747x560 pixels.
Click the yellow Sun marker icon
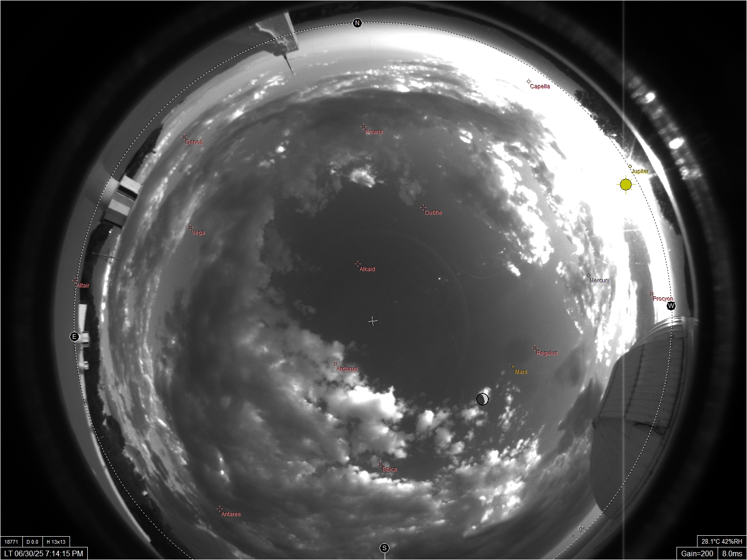(626, 185)
